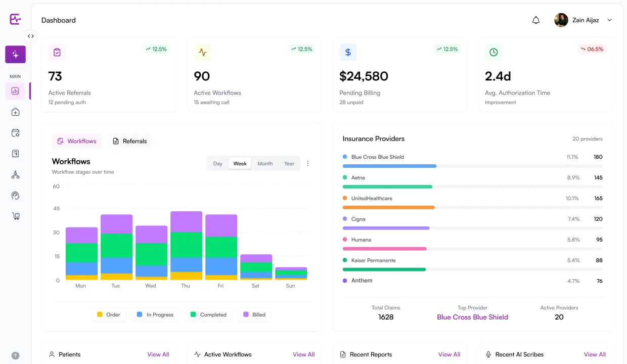This screenshot has height=364, width=627.
Task: Switch to the Referrals chart tab
Action: pyautogui.click(x=130, y=141)
